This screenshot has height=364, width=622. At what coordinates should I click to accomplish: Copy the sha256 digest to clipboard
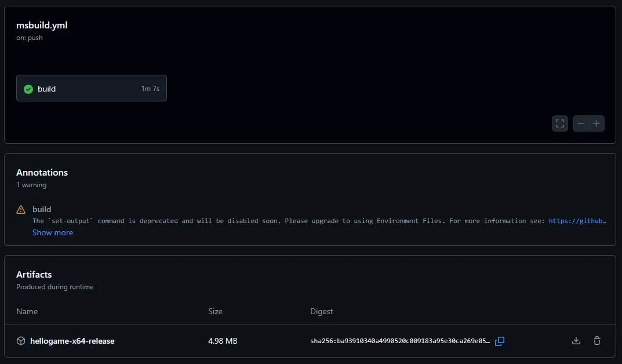pyautogui.click(x=500, y=341)
